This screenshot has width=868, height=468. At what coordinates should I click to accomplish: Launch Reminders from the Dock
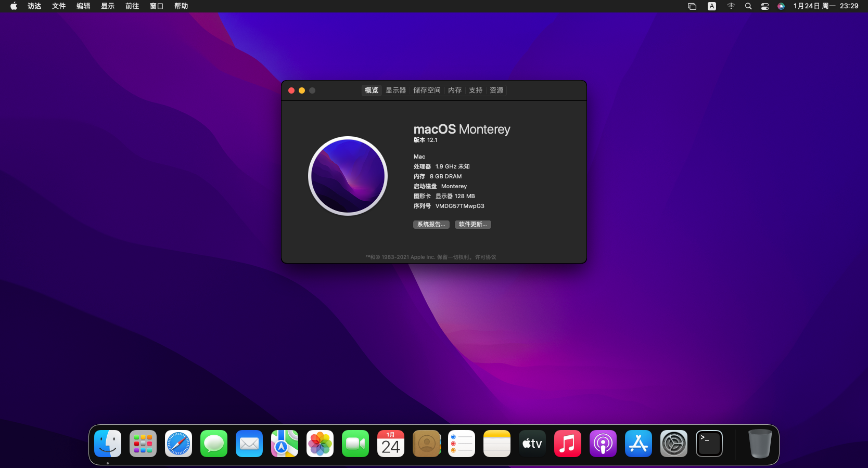pyautogui.click(x=462, y=444)
